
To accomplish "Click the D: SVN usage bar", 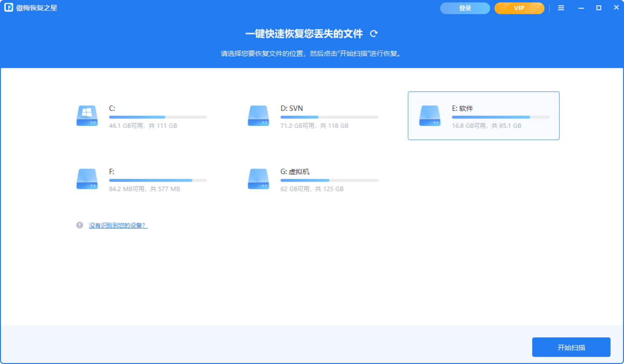I will pyautogui.click(x=329, y=117).
